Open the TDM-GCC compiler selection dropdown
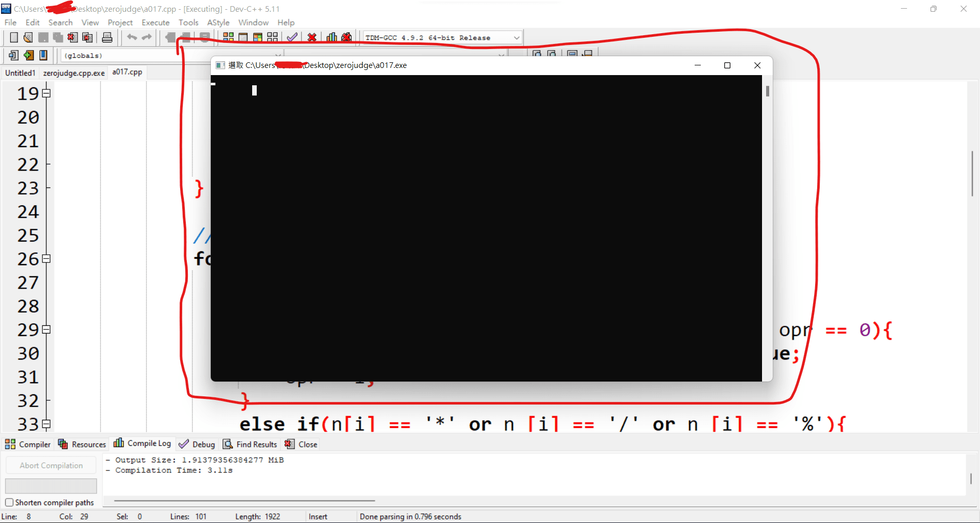 coord(517,37)
